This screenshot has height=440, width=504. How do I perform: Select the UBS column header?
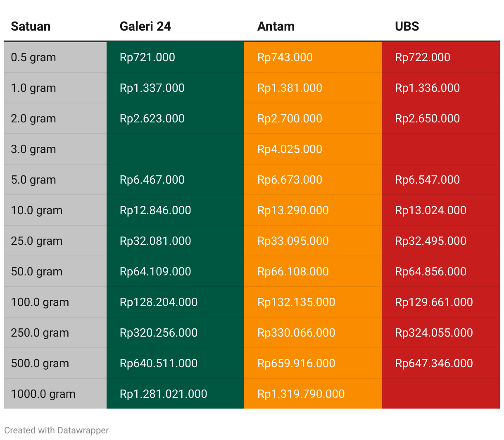(x=407, y=26)
